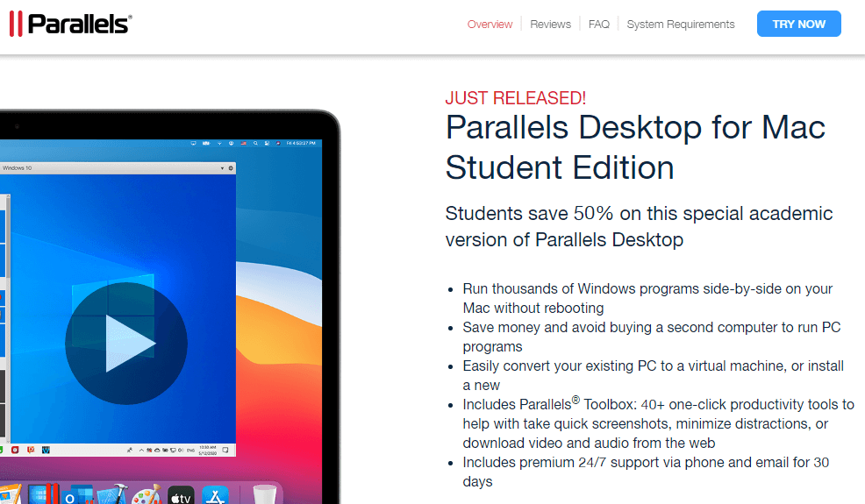
Task: Open the App Store icon in dock
Action: point(215,495)
